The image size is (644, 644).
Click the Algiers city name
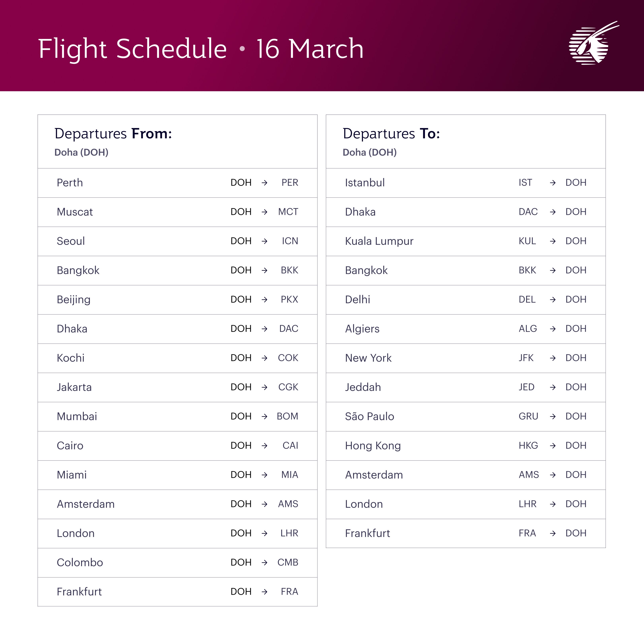pyautogui.click(x=362, y=329)
